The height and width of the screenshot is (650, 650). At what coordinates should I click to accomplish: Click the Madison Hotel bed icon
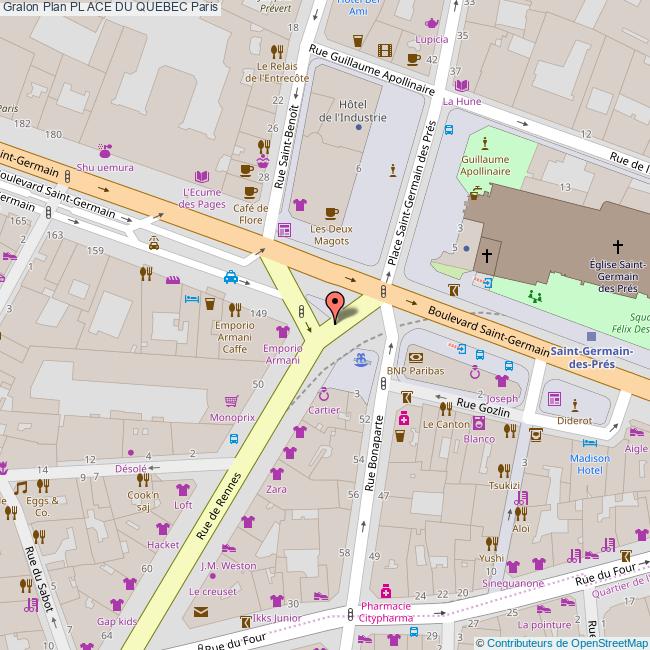tap(590, 442)
